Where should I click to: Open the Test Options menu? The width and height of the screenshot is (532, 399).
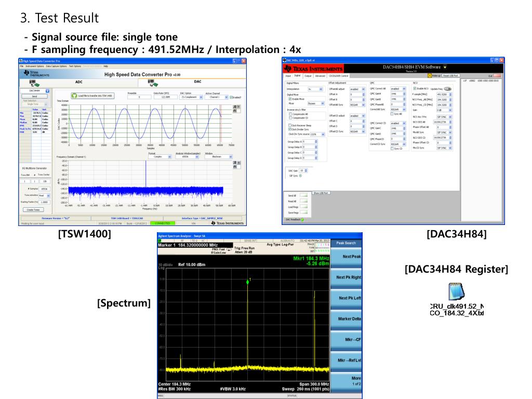pyautogui.click(x=75, y=66)
